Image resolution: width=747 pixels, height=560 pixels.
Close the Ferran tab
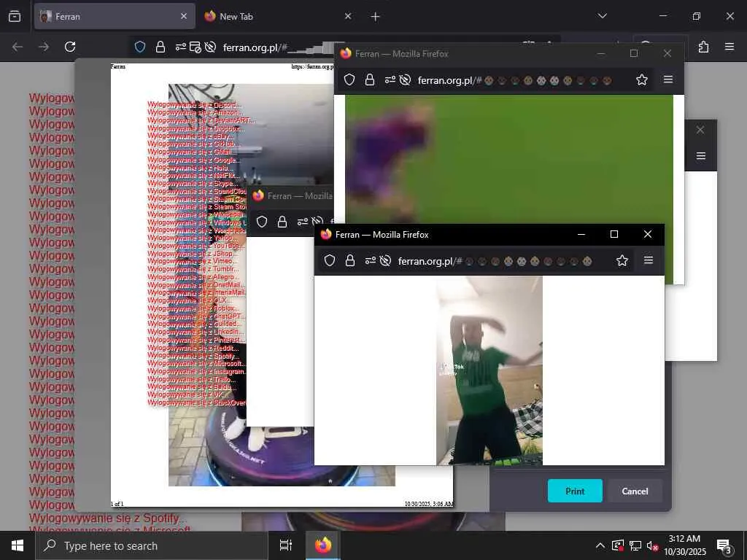[184, 16]
